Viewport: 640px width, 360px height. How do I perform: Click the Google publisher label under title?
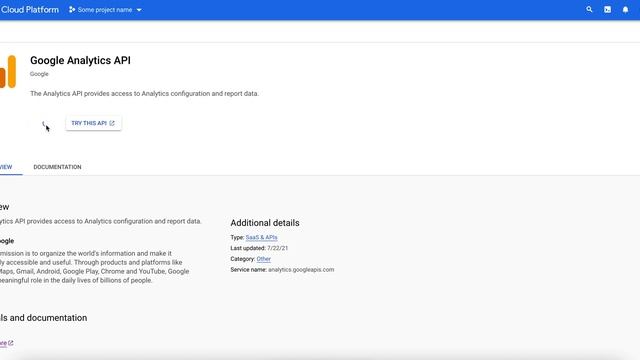39,74
